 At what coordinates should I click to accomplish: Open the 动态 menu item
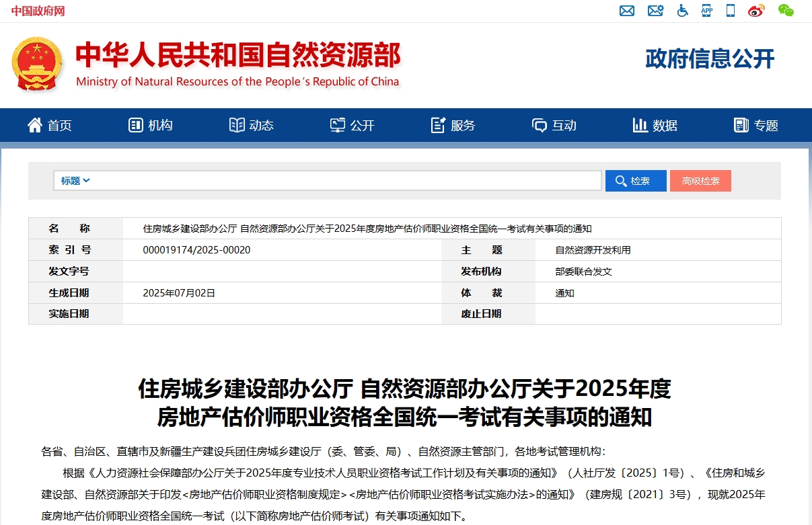tap(252, 125)
